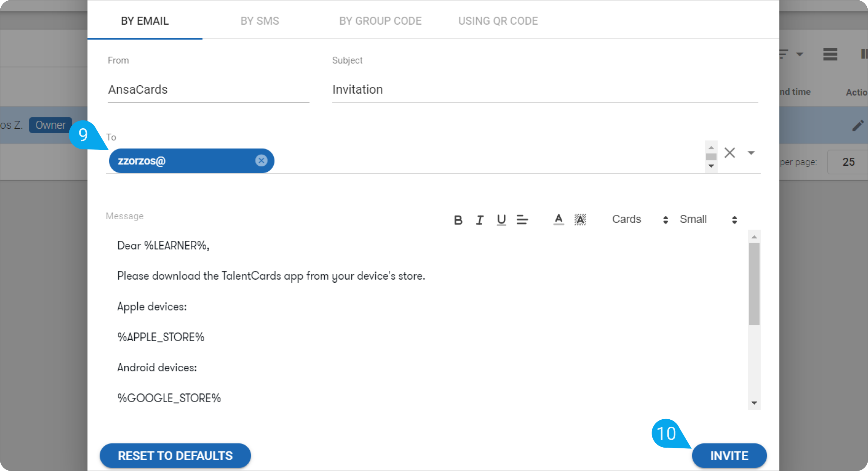Edit the owner row with pencil icon

click(858, 125)
